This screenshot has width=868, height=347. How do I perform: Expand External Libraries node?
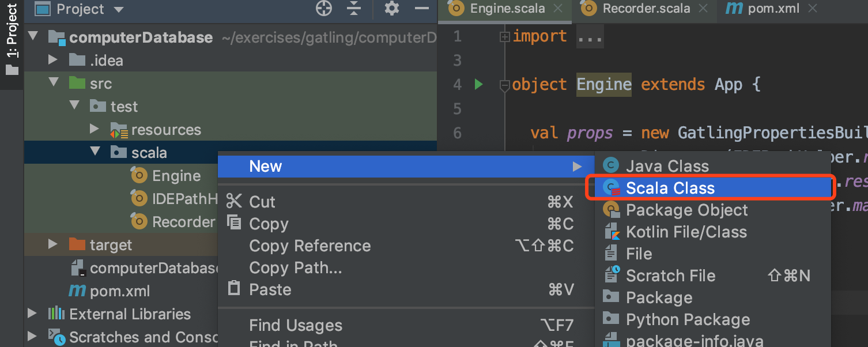(x=32, y=314)
